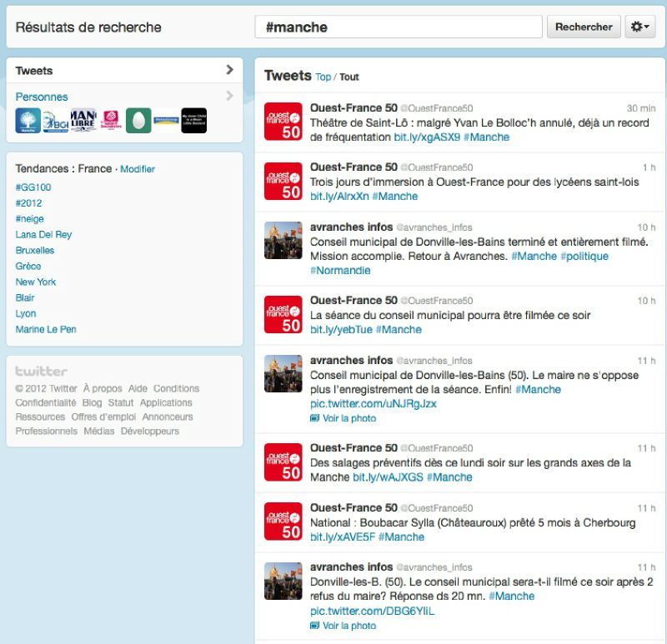Open the Lana Del Rey trend
Image resolution: width=667 pixels, height=644 pixels.
coord(43,234)
